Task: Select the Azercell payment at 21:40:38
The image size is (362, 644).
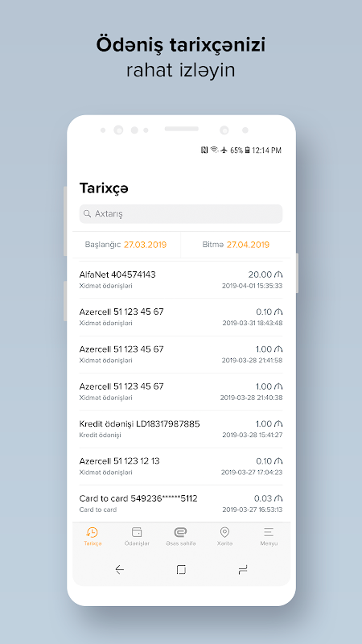Action: 181,392
